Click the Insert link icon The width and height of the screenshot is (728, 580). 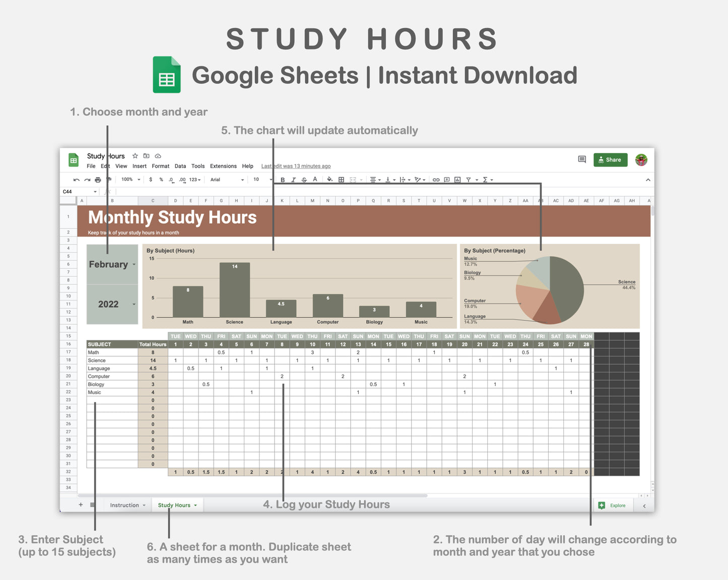pos(436,180)
